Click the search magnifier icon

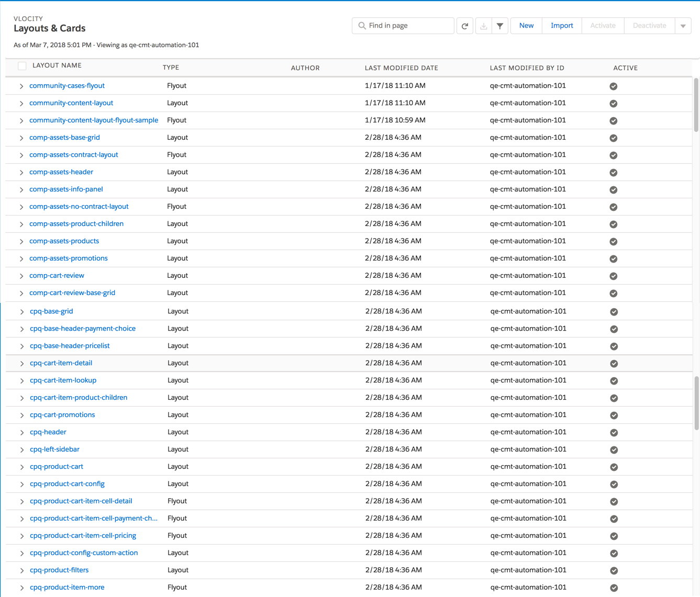(x=362, y=26)
